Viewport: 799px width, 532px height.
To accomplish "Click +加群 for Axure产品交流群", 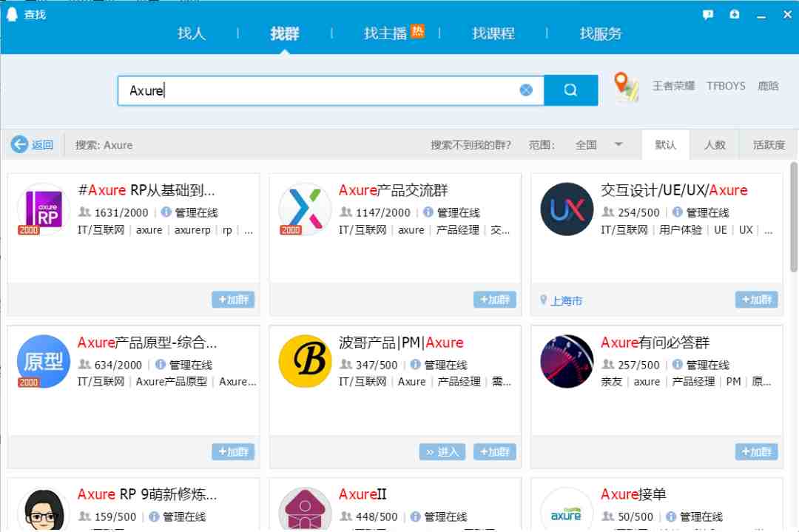I will click(x=495, y=300).
